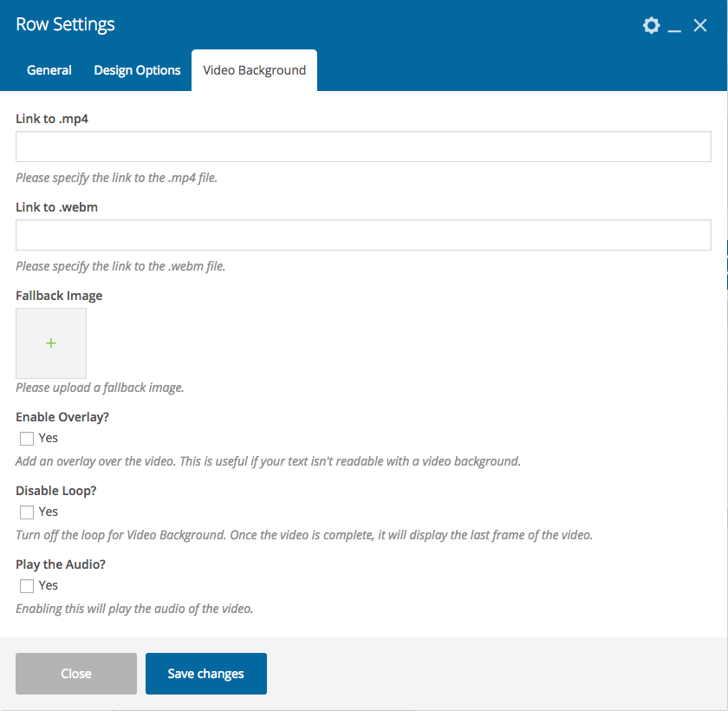Minimize the Row Settings panel
728x711 pixels.
click(x=676, y=27)
